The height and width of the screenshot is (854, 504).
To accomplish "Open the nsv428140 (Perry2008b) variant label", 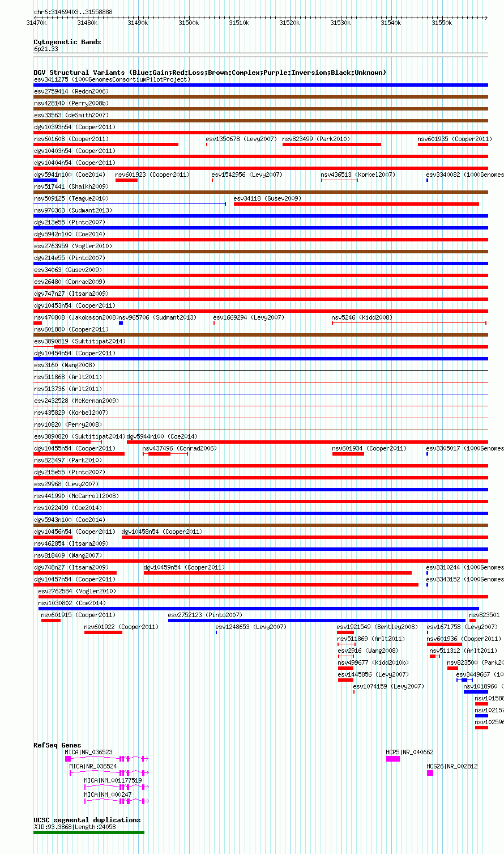I will coord(71,103).
